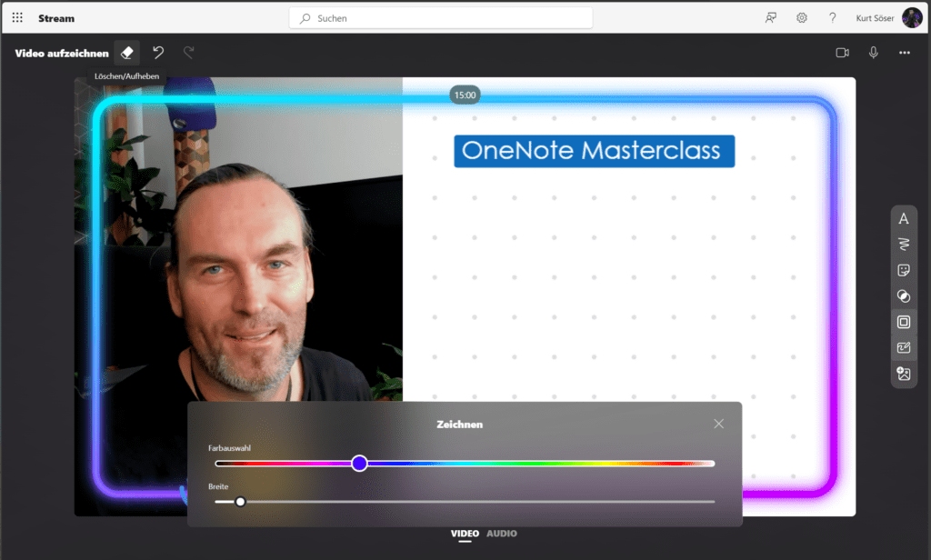Close the Zeichnen panel
The image size is (931, 560).
pyautogui.click(x=718, y=424)
